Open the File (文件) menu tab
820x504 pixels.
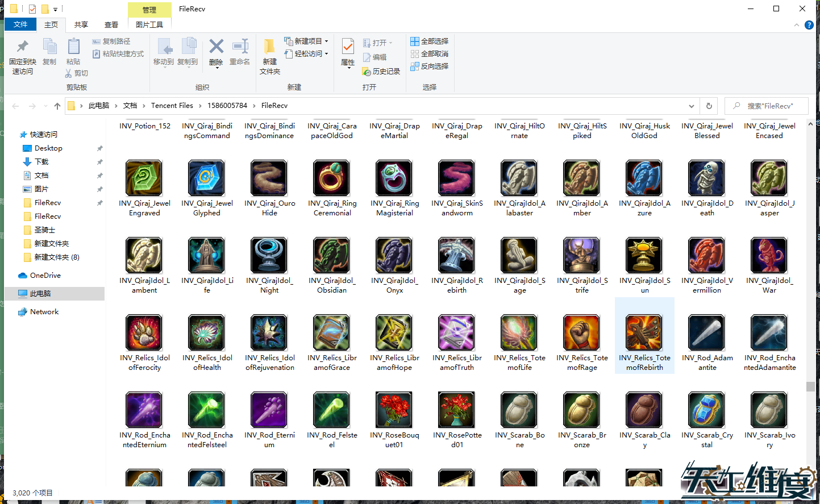pos(20,24)
